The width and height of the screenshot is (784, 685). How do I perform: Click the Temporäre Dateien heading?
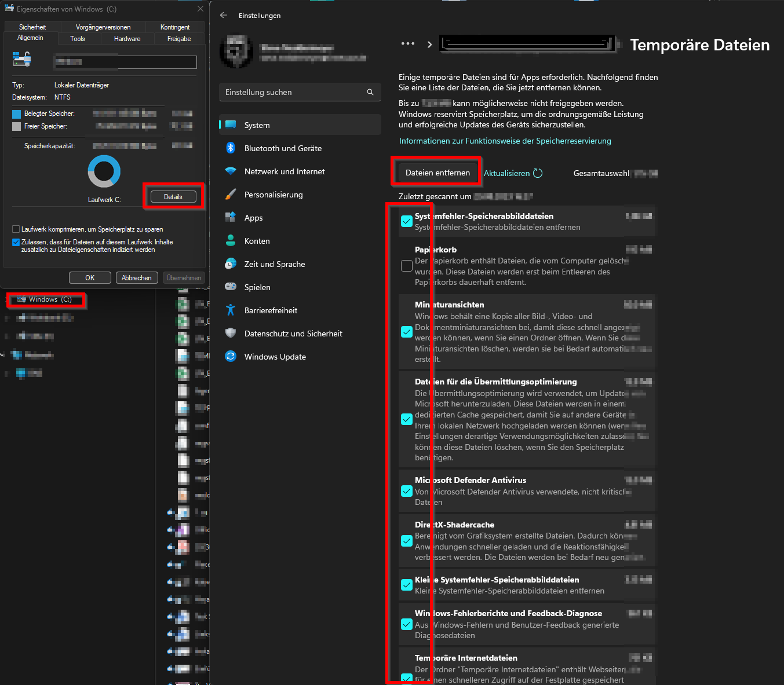pos(700,45)
